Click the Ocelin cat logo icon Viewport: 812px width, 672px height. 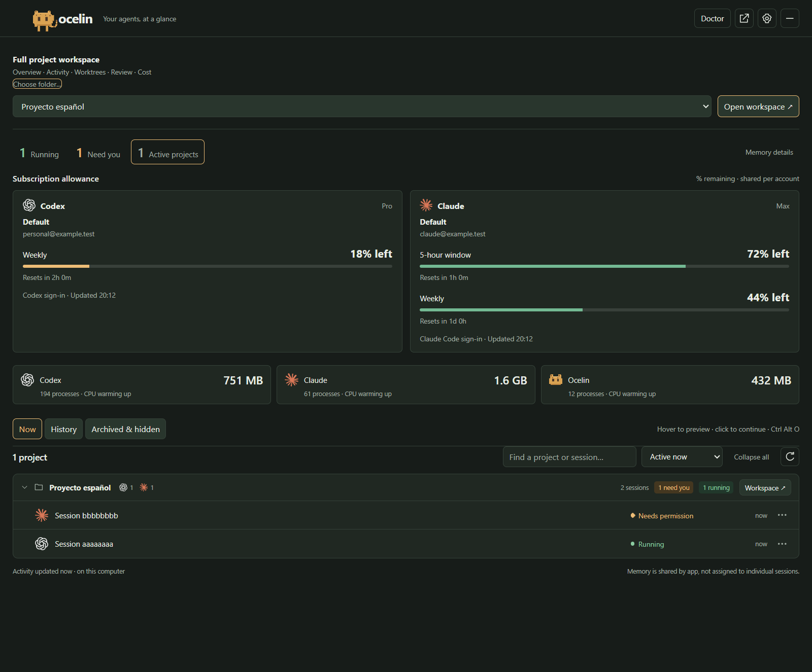tap(45, 20)
